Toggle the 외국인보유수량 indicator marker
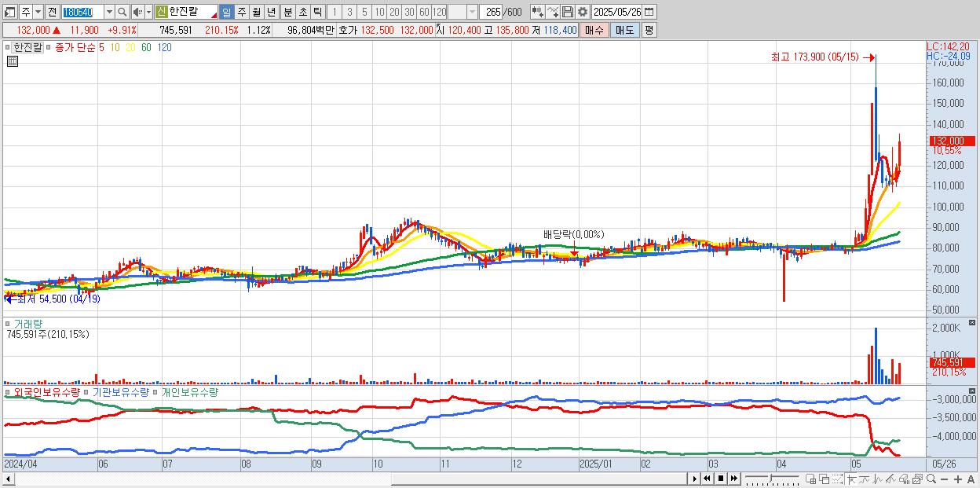 point(8,391)
